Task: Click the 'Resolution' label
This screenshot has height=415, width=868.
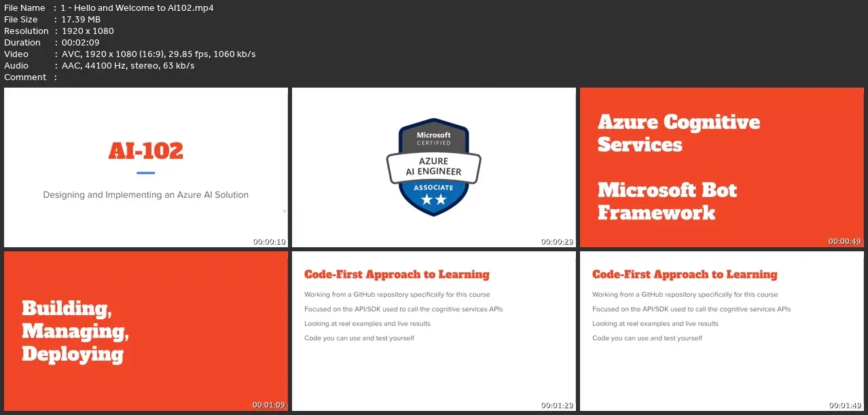Action: pyautogui.click(x=26, y=31)
